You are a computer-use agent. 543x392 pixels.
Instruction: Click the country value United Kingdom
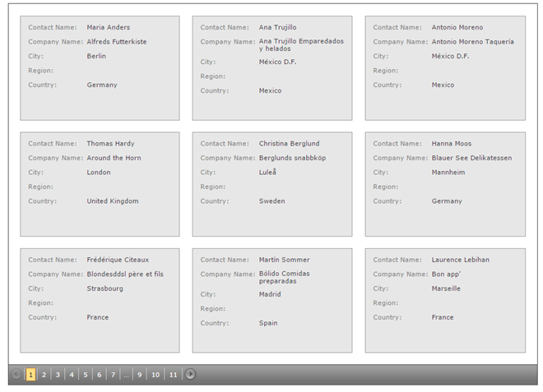(x=113, y=201)
